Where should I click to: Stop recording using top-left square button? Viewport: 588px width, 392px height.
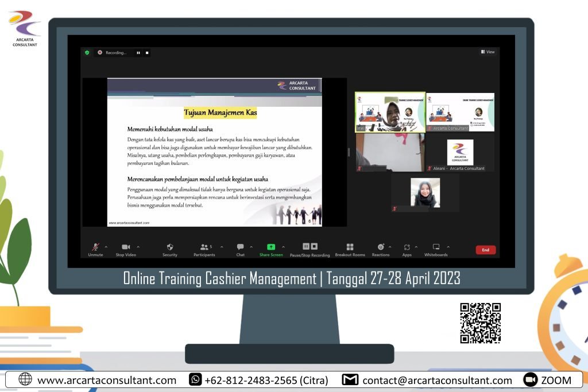tap(147, 53)
